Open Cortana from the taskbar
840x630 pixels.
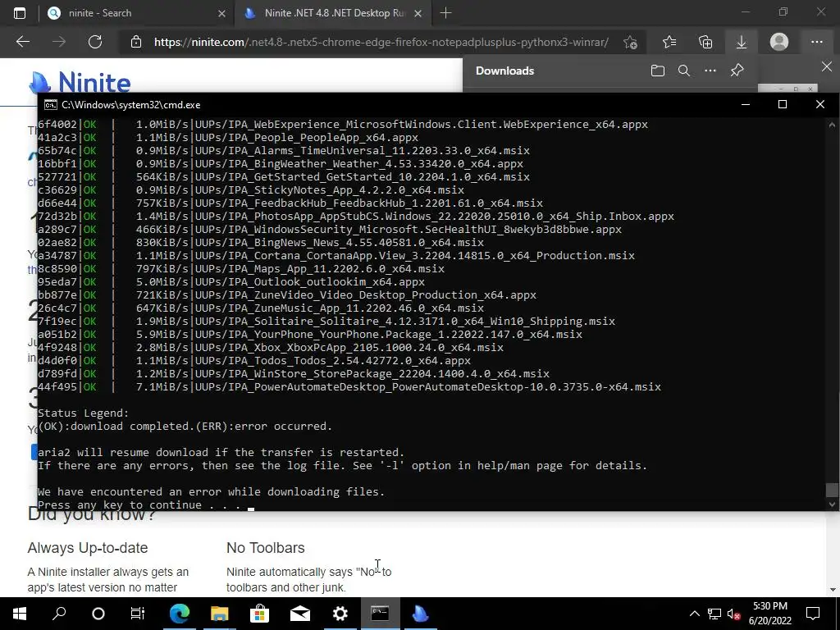pyautogui.click(x=98, y=614)
